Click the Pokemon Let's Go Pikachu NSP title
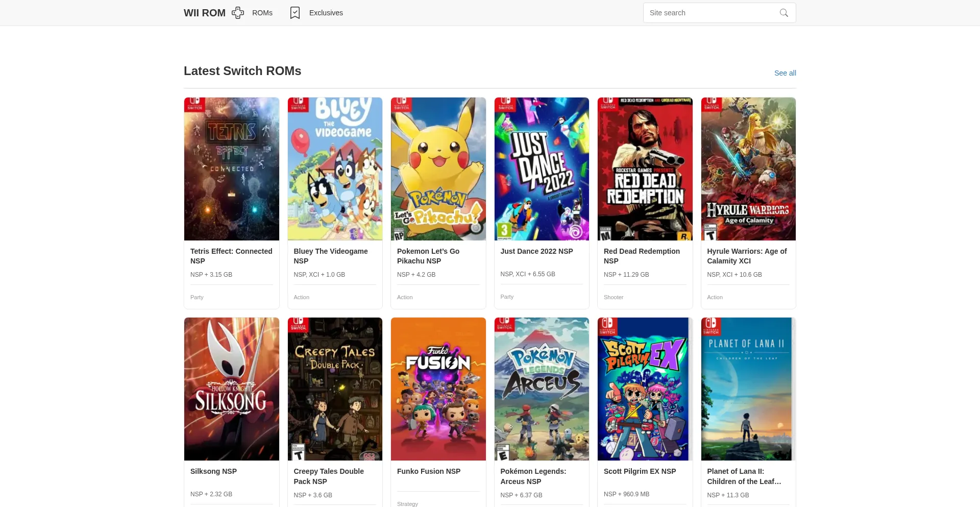The height and width of the screenshot is (507, 980). coord(428,256)
